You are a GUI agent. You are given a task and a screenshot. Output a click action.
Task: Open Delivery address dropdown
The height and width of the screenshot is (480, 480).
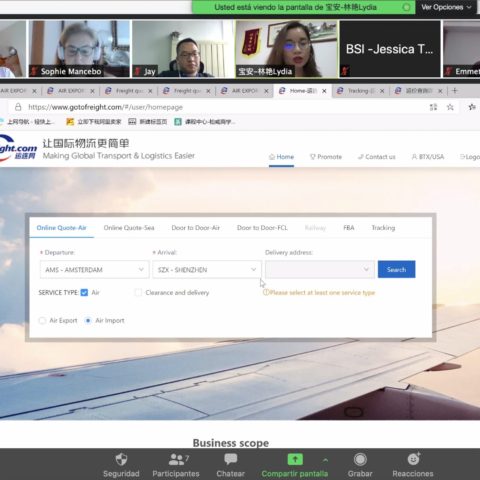tap(320, 269)
